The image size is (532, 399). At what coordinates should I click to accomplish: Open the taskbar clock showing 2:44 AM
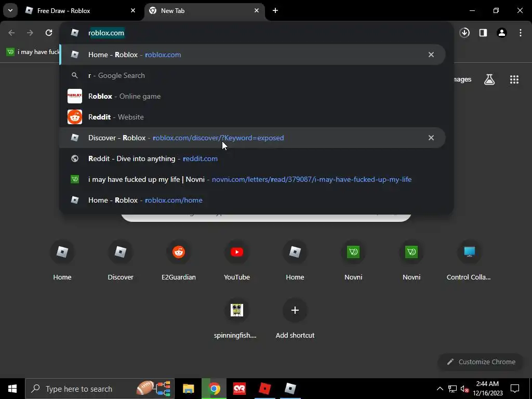pyautogui.click(x=487, y=389)
